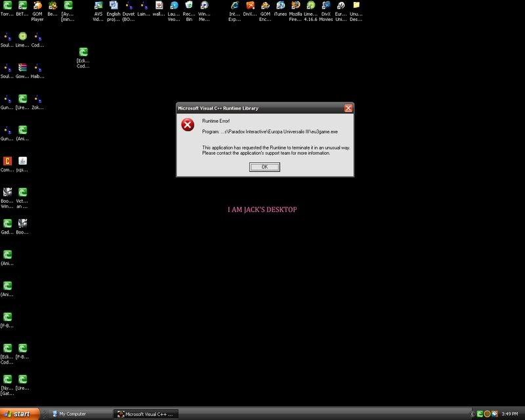Open the DivX... converter desktop icon

250,9
